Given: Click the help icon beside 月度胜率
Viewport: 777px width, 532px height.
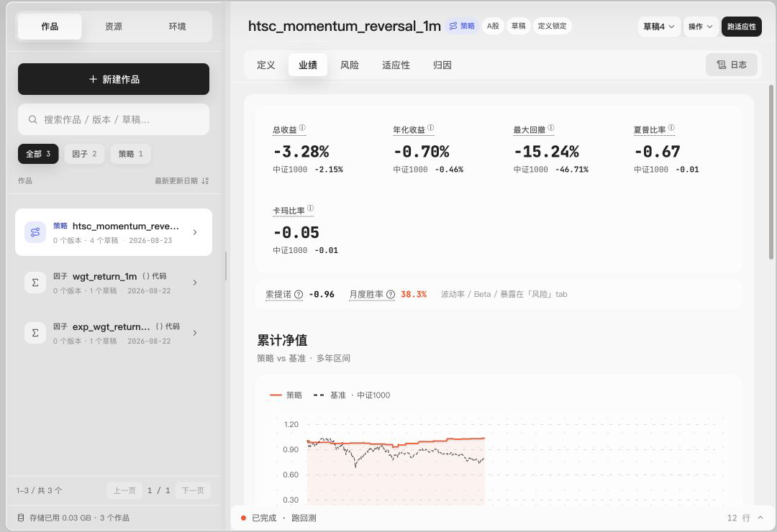Looking at the screenshot, I should click(391, 294).
